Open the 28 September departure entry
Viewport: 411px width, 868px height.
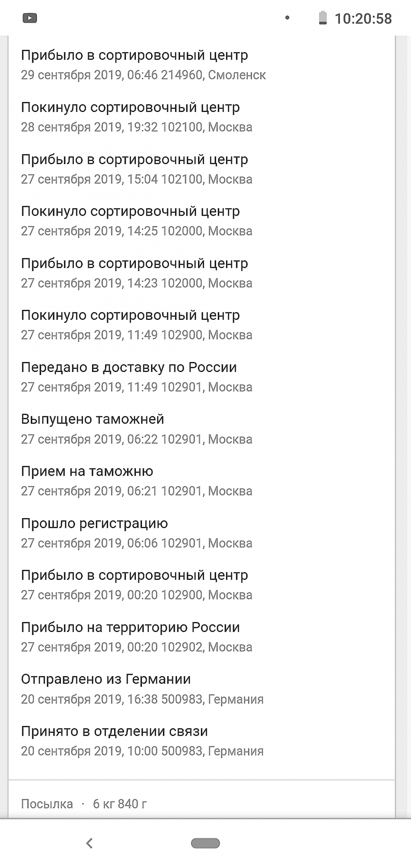pos(137,117)
